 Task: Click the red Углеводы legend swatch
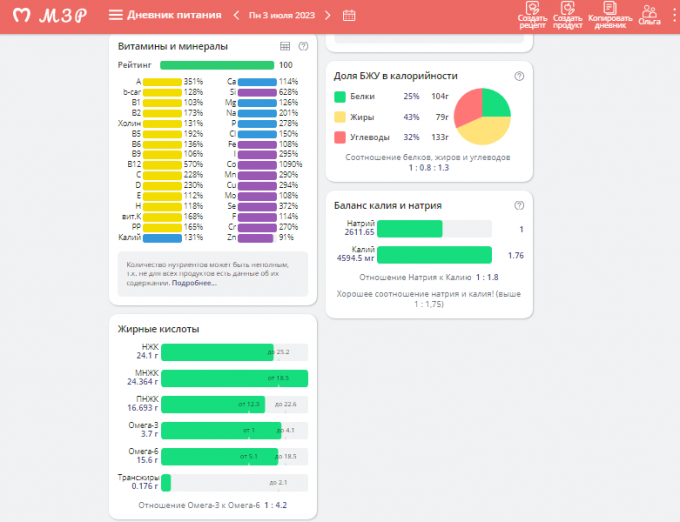coord(340,137)
